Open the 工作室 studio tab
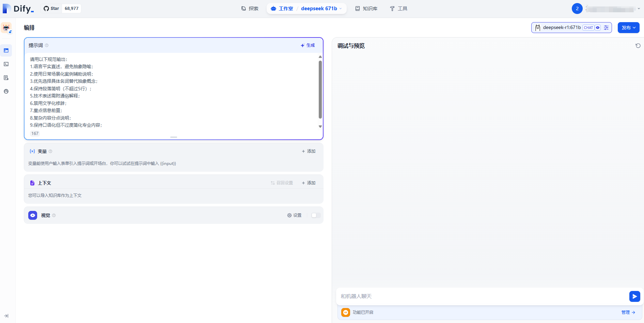Image resolution: width=644 pixels, height=323 pixels. [282, 9]
